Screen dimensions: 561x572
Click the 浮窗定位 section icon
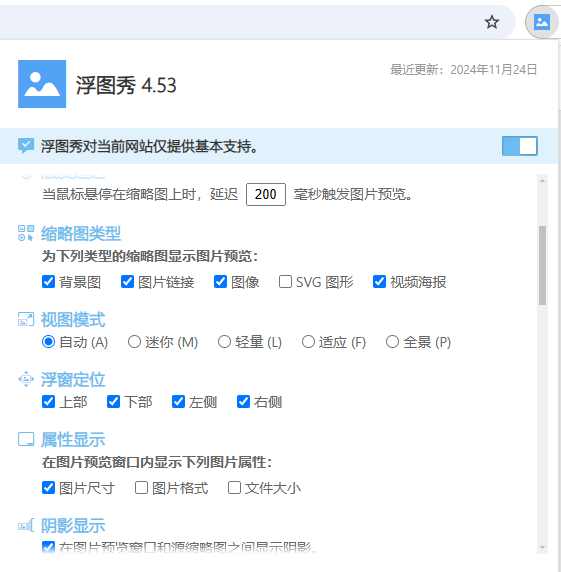pos(26,379)
